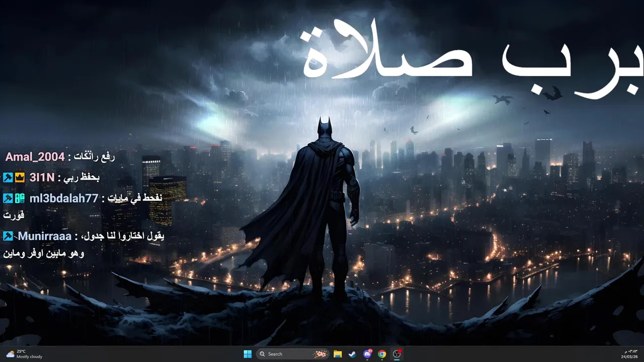Image resolution: width=644 pixels, height=362 pixels.
Task: Click the taskbar Search box
Action: (x=293, y=354)
